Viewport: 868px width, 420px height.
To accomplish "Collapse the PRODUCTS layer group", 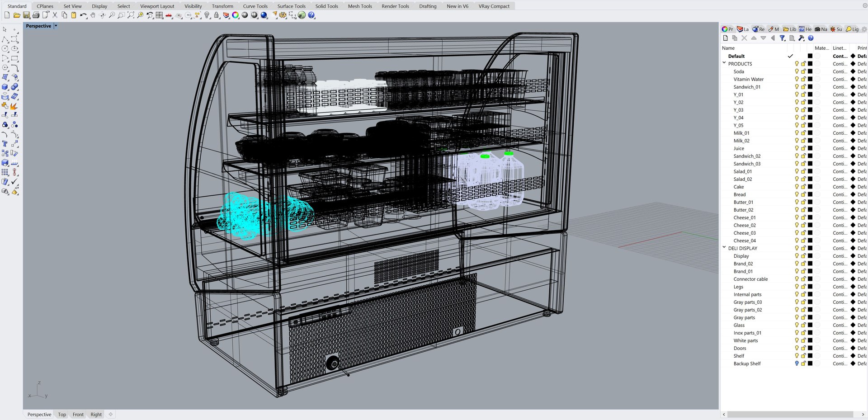I will [x=724, y=63].
